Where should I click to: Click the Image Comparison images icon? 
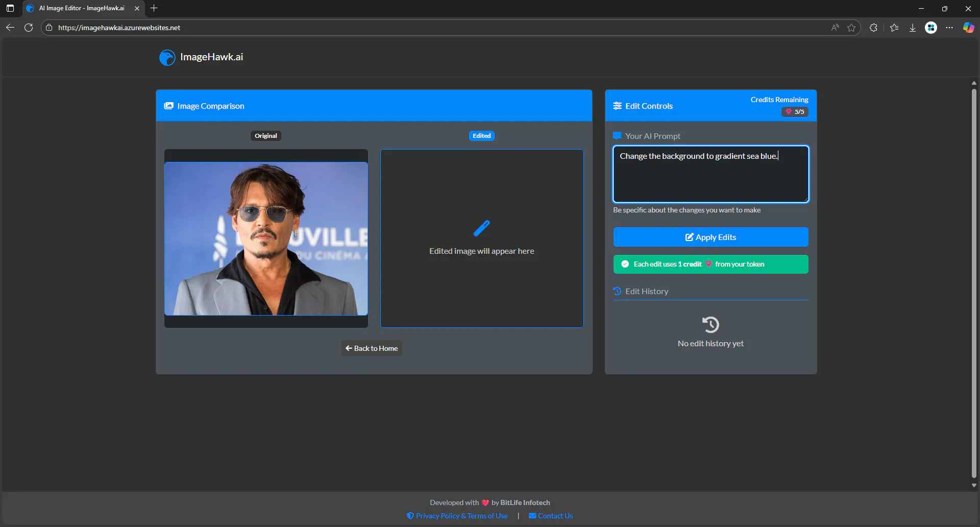point(168,106)
